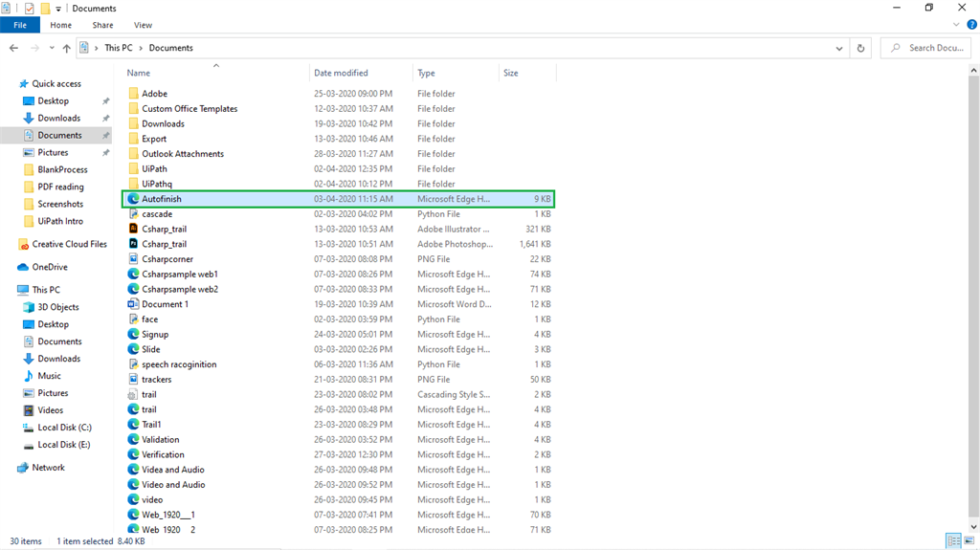Click Illustrator icon of Csharp_trail 321 KB
This screenshot has height=550, width=980.
133,229
